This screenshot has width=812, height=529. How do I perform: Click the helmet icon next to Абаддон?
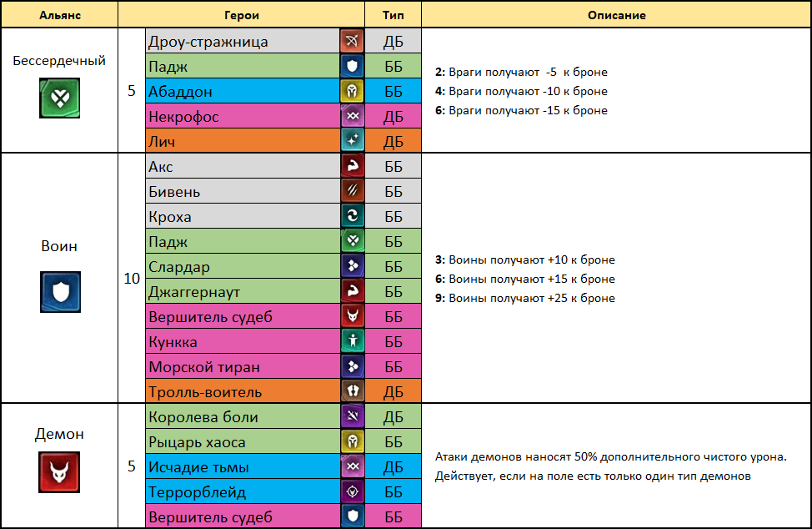[352, 91]
